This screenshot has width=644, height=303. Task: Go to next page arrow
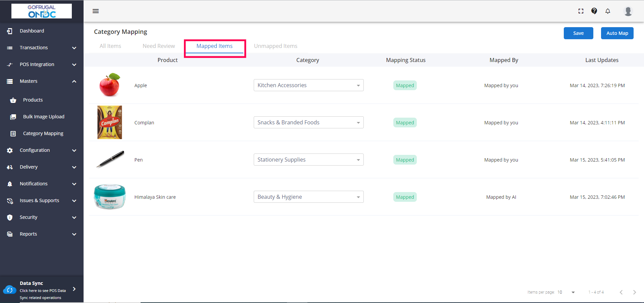pyautogui.click(x=634, y=292)
